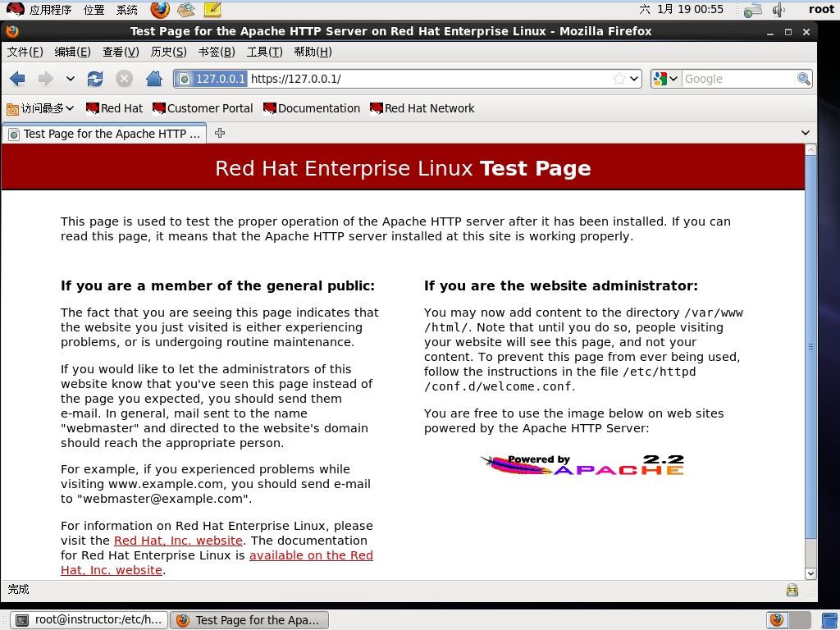Open the 系统 panel menu
The image size is (840, 630).
click(x=127, y=10)
